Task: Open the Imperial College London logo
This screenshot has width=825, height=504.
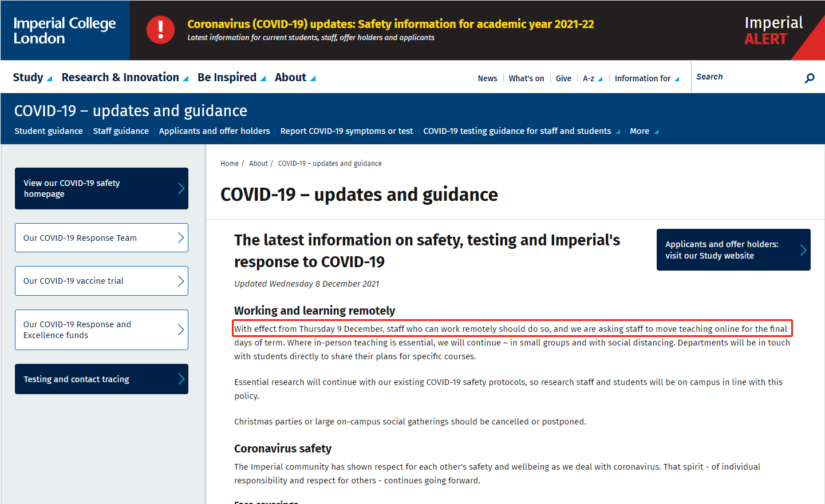Action: [65, 30]
